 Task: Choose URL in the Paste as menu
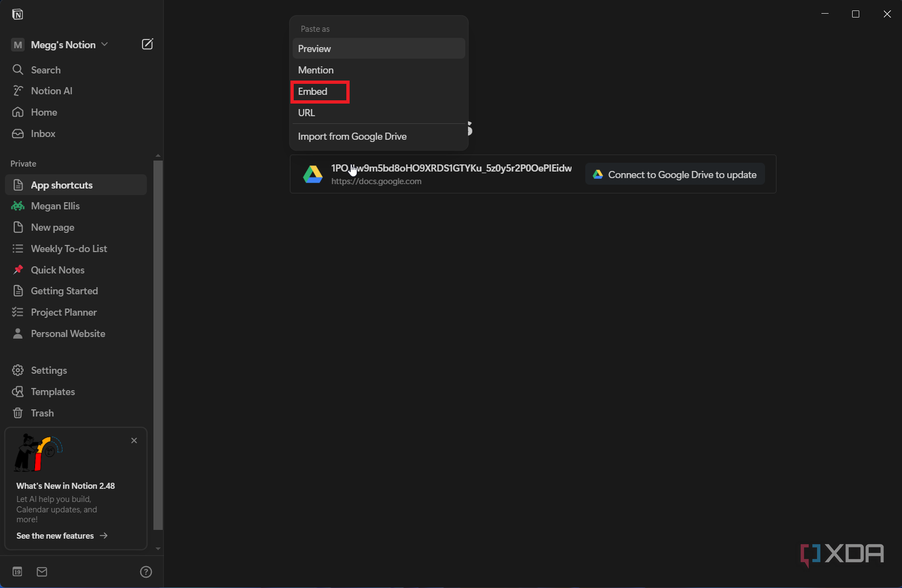click(x=379, y=113)
